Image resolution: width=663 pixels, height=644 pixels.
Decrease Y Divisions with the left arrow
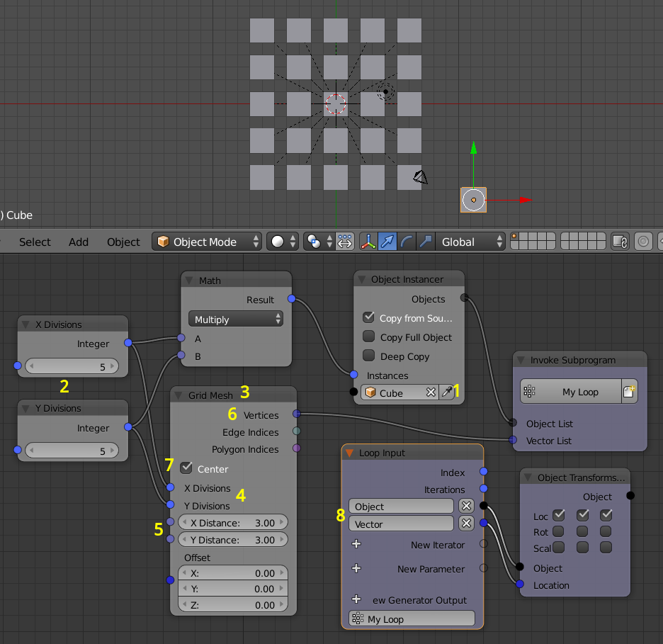(32, 451)
